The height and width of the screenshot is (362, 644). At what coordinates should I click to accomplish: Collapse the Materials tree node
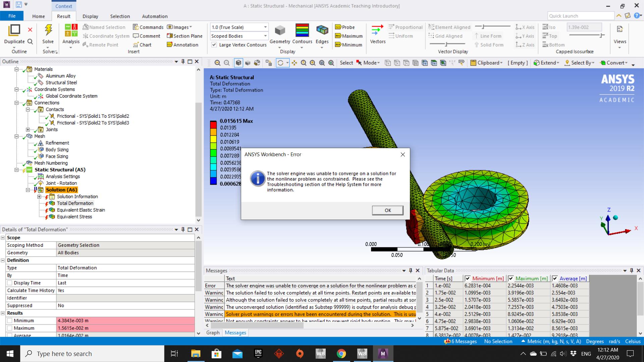(x=16, y=69)
